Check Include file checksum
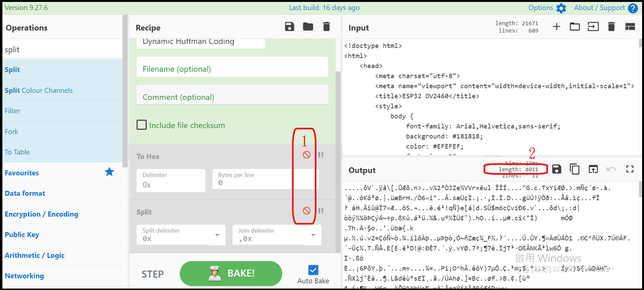 (141, 125)
